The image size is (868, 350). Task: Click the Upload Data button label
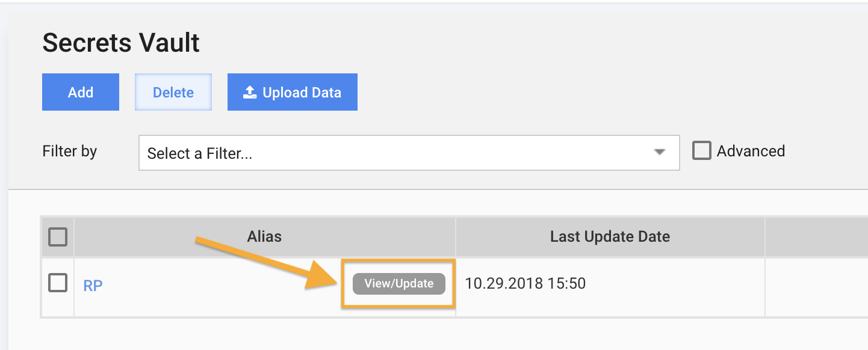[x=302, y=93]
